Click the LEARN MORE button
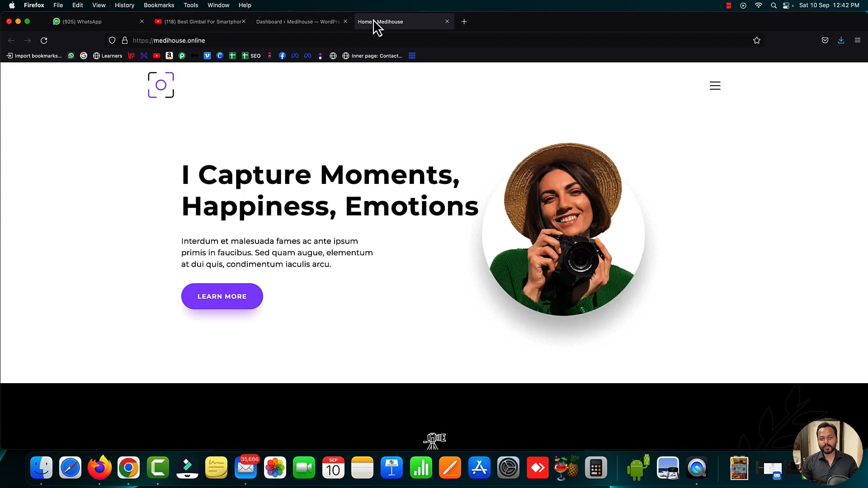The width and height of the screenshot is (868, 488). (222, 296)
